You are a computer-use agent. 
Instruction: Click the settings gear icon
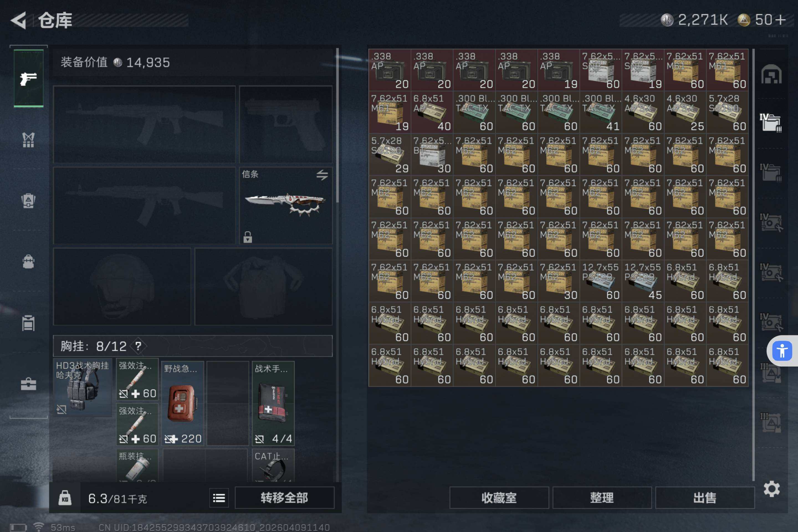tap(771, 489)
